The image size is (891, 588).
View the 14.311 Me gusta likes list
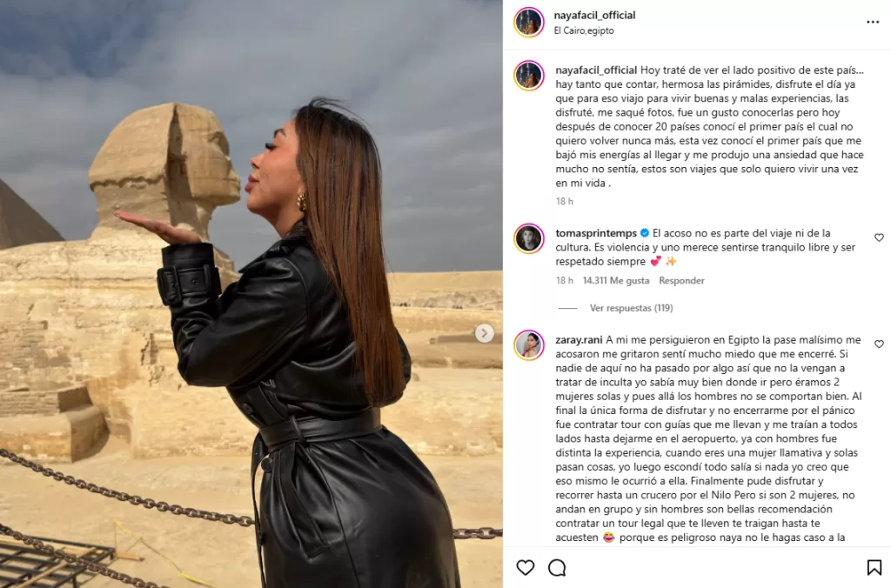tap(616, 281)
